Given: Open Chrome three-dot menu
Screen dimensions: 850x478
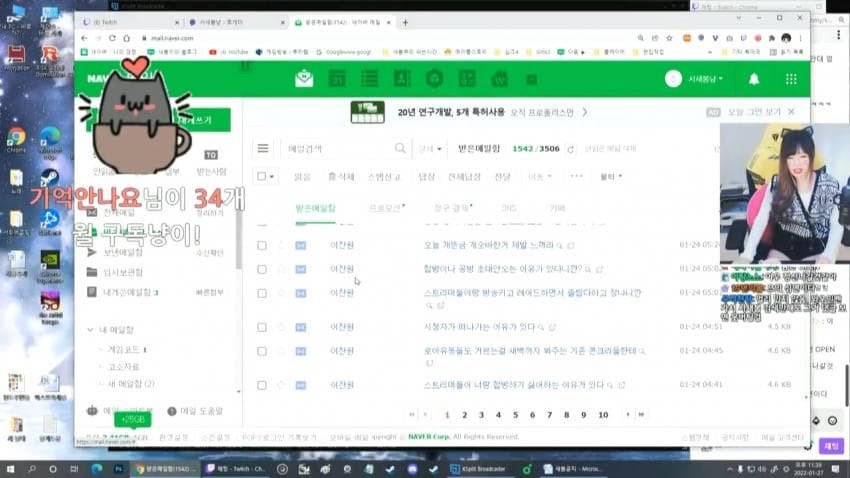Looking at the screenshot, I should pyautogui.click(x=801, y=38).
